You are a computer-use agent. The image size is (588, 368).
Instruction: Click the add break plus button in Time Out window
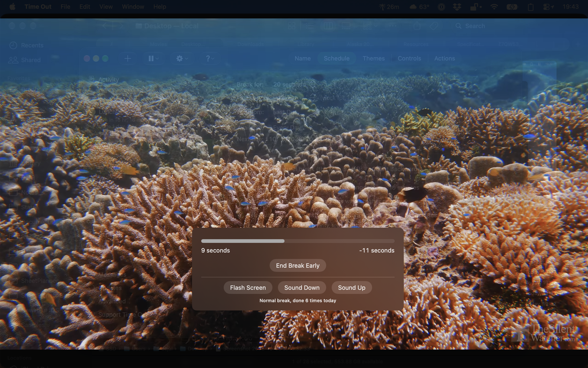[127, 58]
